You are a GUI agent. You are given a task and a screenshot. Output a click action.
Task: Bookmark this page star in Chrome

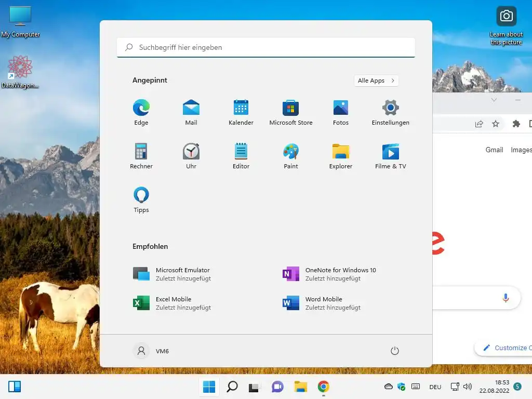pos(496,124)
